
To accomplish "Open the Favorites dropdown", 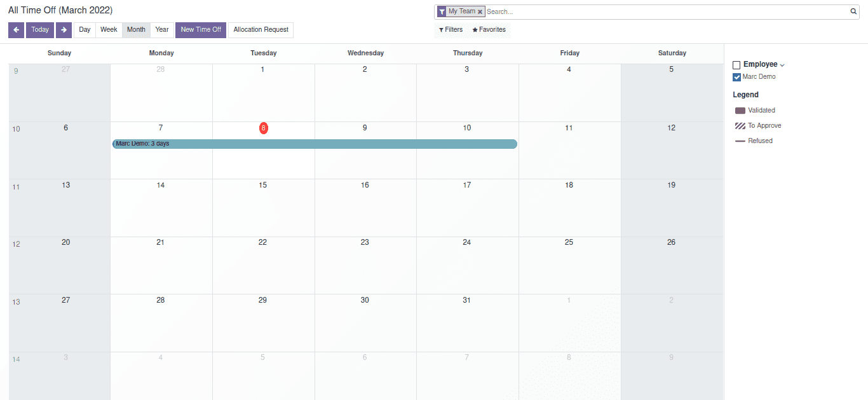I will click(x=489, y=30).
